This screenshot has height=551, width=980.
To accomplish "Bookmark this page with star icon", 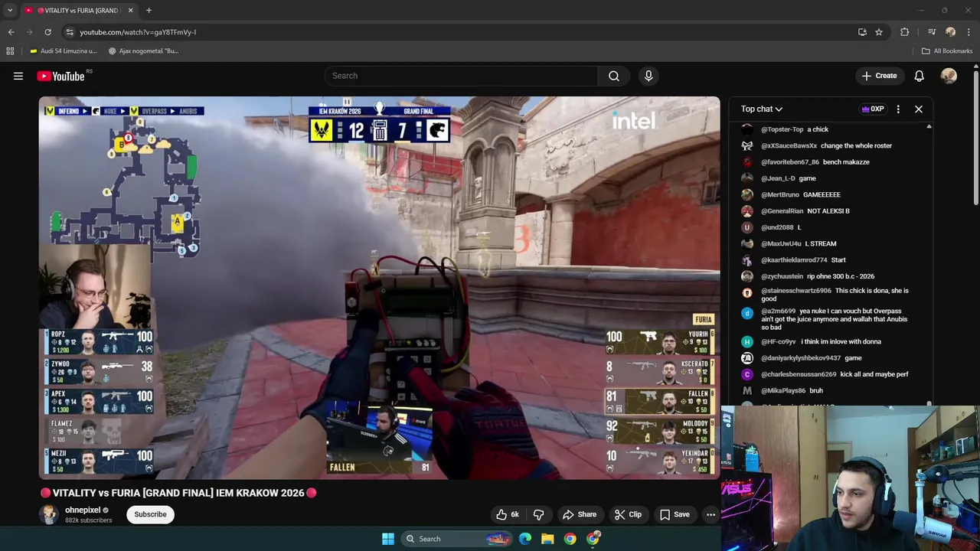I will [879, 32].
